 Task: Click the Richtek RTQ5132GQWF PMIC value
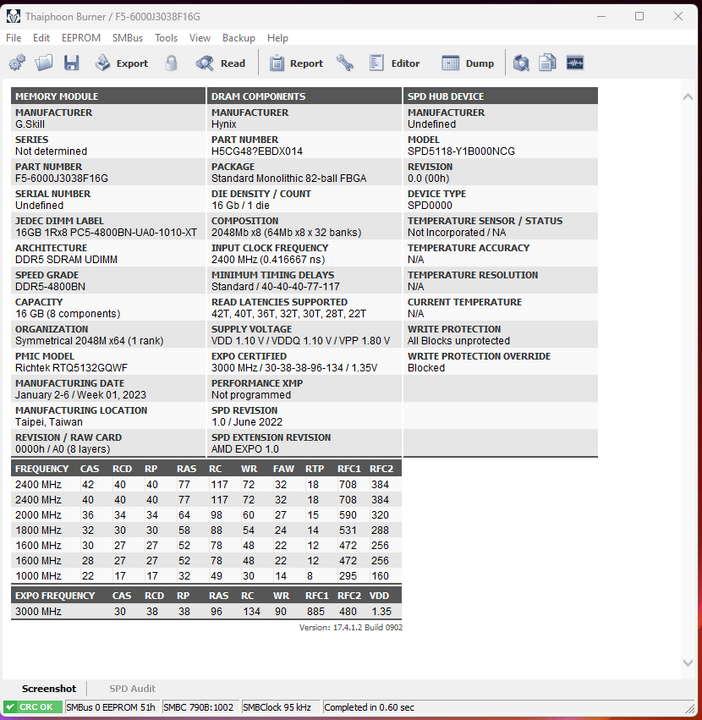click(x=71, y=368)
